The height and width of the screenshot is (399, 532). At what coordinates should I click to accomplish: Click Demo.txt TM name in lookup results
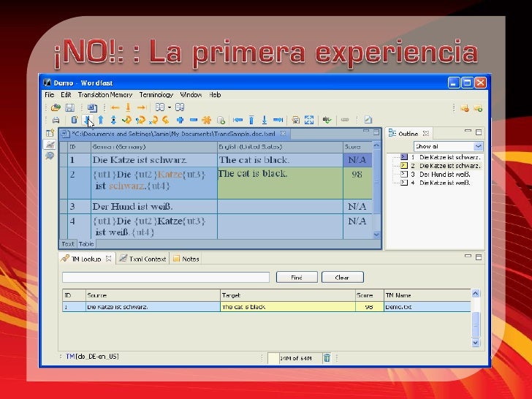[x=427, y=307]
